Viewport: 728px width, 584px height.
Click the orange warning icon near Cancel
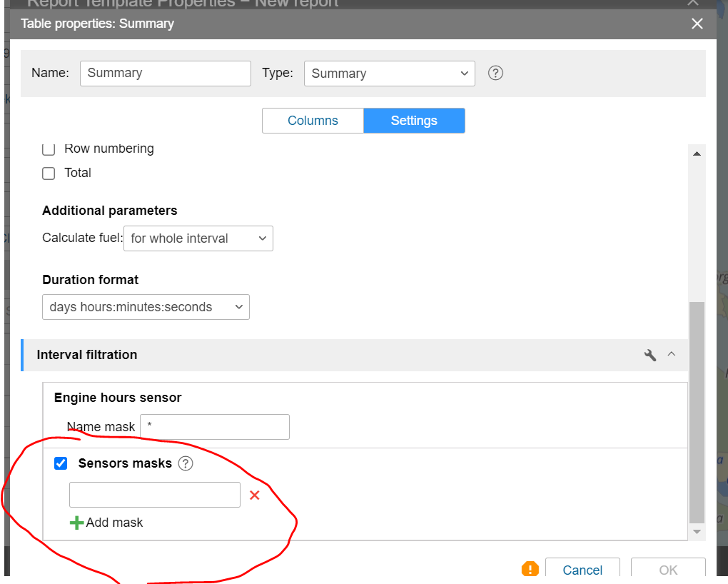click(x=530, y=569)
